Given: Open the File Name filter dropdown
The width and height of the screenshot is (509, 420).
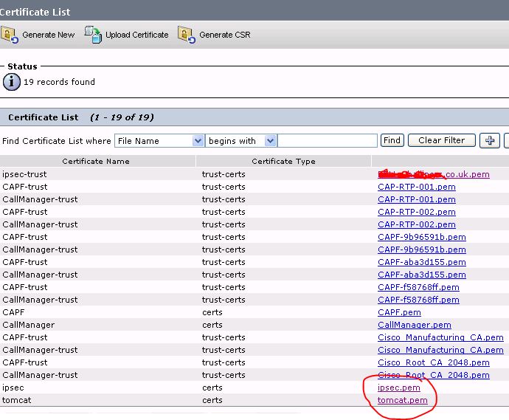Looking at the screenshot, I should (159, 140).
